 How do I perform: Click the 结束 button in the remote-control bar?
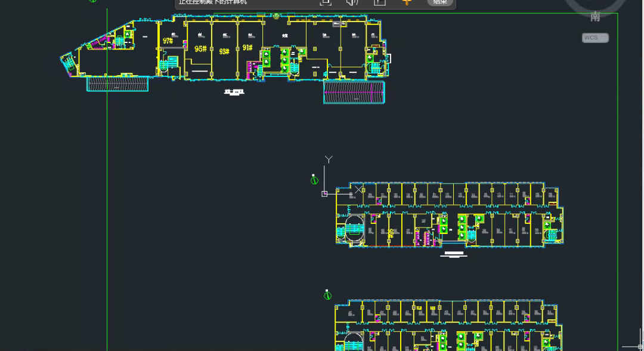coord(440,2)
